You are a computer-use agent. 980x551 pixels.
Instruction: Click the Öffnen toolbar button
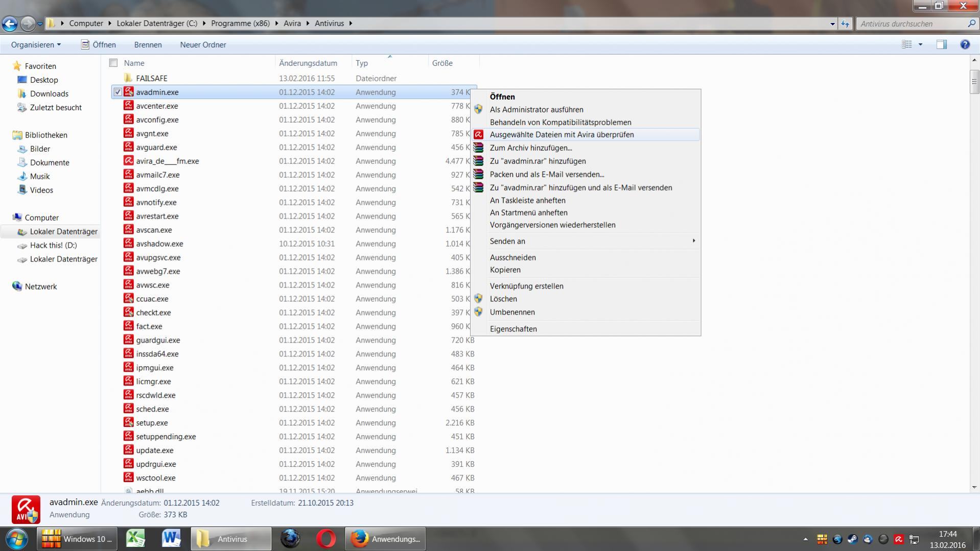99,44
